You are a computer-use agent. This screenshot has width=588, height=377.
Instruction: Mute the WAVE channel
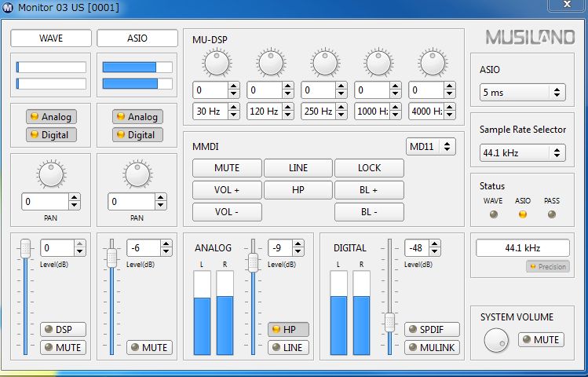[x=63, y=347]
